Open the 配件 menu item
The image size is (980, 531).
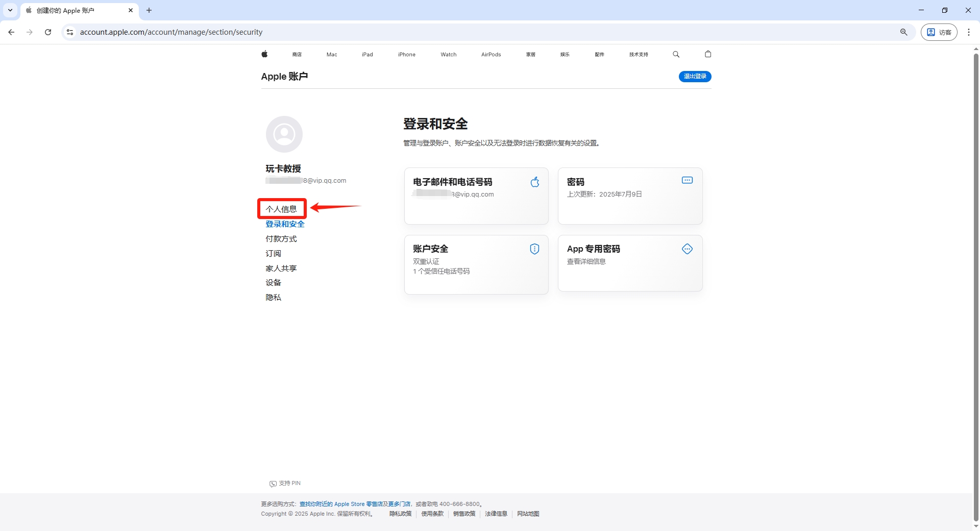click(600, 55)
